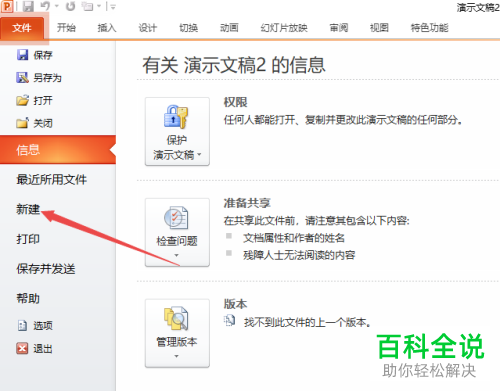
Task: Click the text 找不到此文件的上一个版本
Action: pyautogui.click(x=307, y=322)
